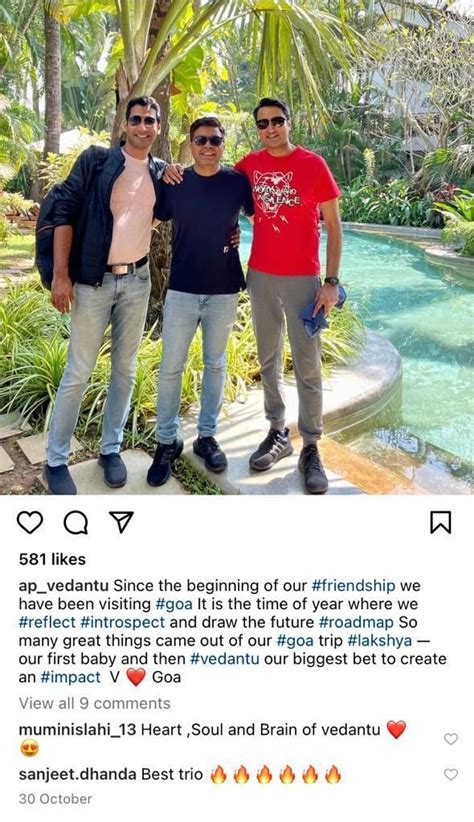Tap the #introspect hashtag
The image size is (474, 822).
tap(123, 623)
